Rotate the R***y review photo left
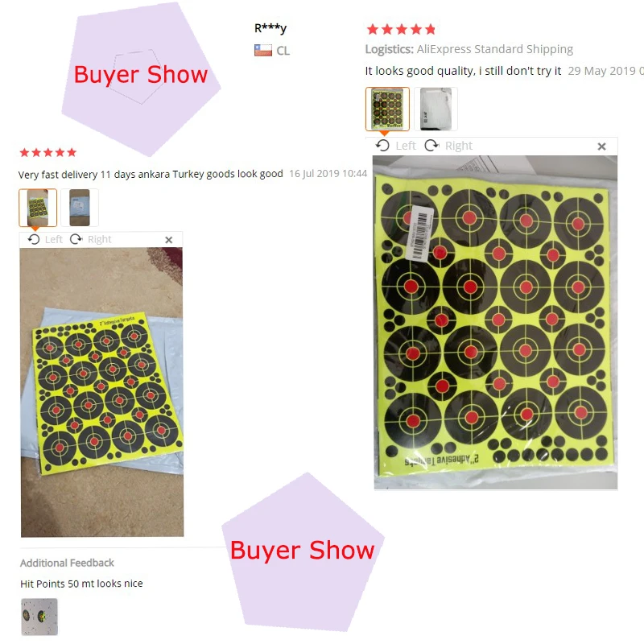Image resolution: width=644 pixels, height=644 pixels. 396,146
